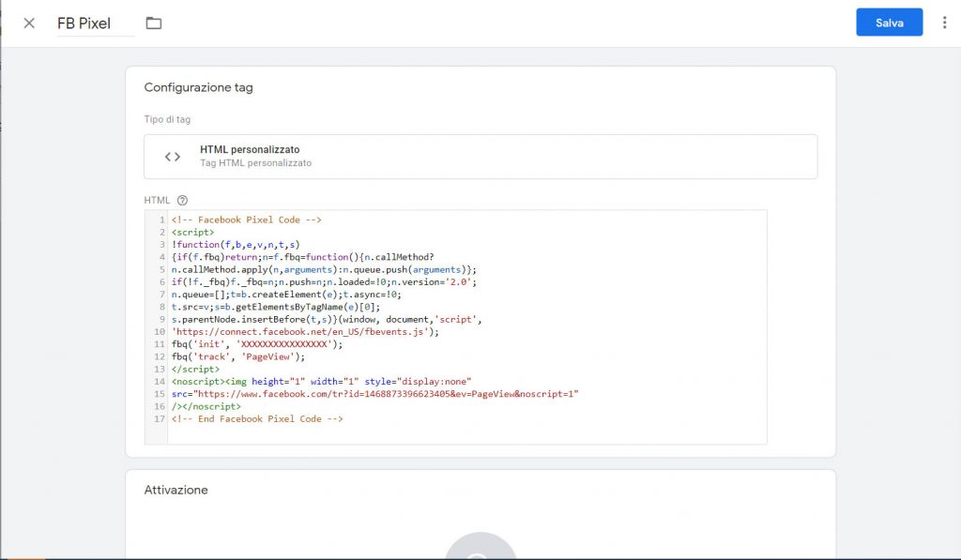Click code line 1 Facebook Pixel Code comment
This screenshot has width=961, height=560.
pyautogui.click(x=247, y=219)
